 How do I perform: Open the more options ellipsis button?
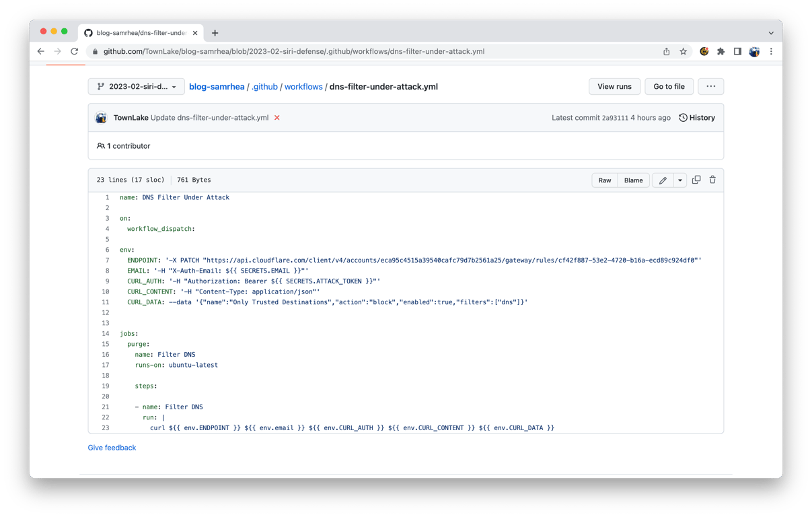(710, 86)
